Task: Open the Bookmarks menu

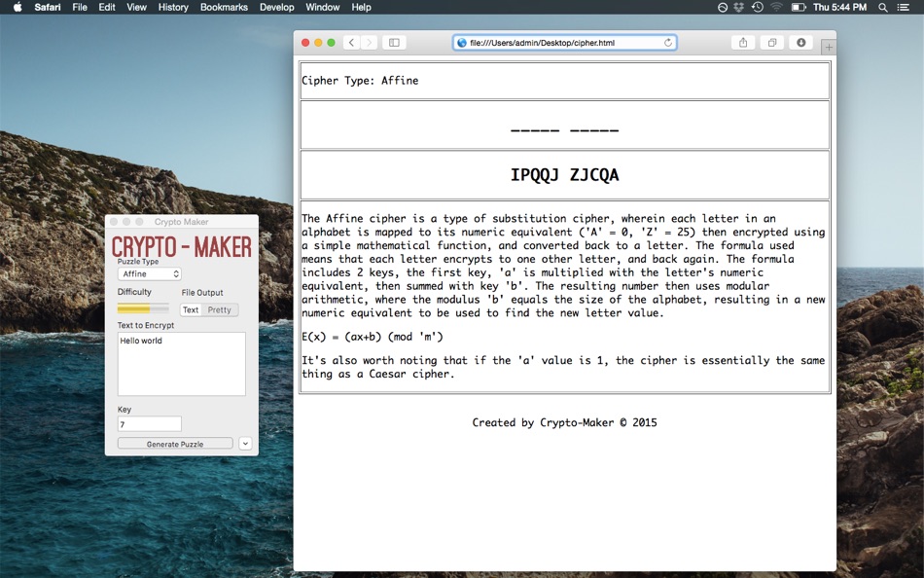Action: tap(224, 7)
